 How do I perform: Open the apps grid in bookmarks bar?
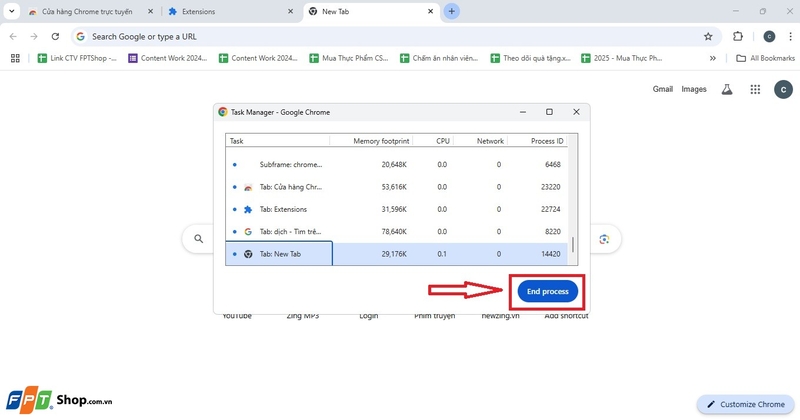pyautogui.click(x=15, y=58)
